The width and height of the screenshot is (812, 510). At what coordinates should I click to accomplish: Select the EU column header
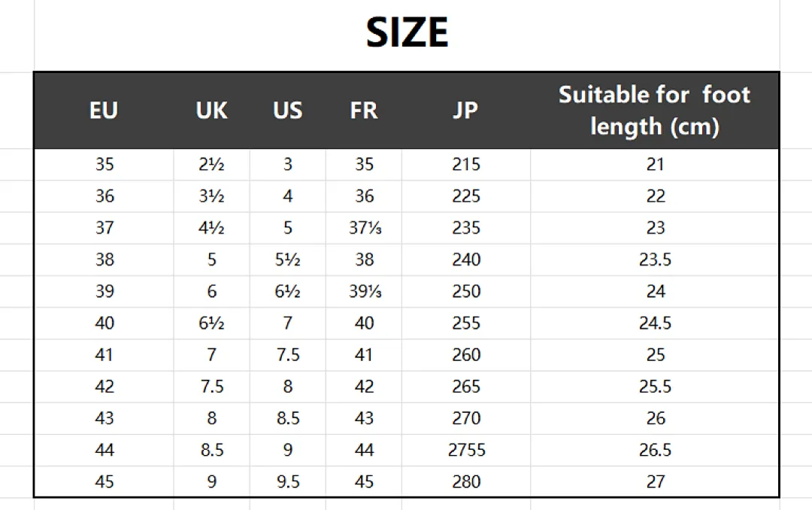pyautogui.click(x=104, y=111)
